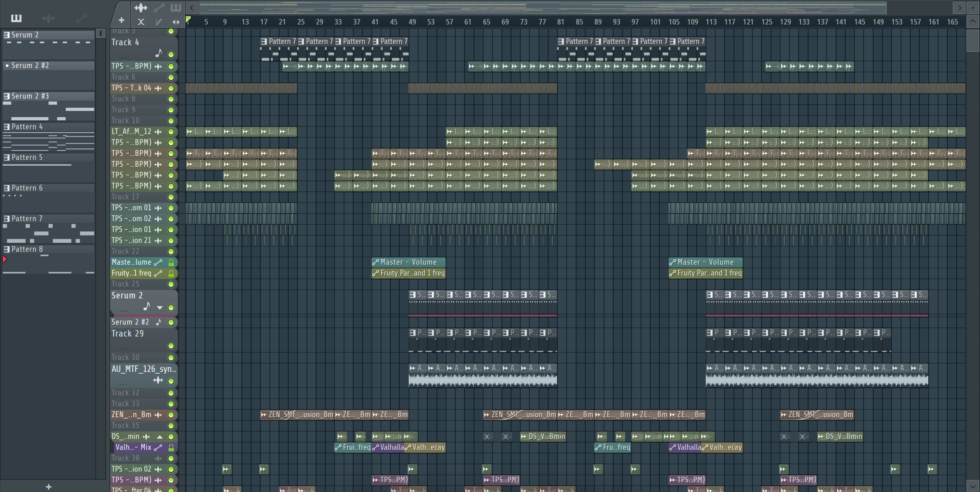The height and width of the screenshot is (492, 980).
Task: Mute the AU_MTF_126_syn track
Action: [171, 381]
